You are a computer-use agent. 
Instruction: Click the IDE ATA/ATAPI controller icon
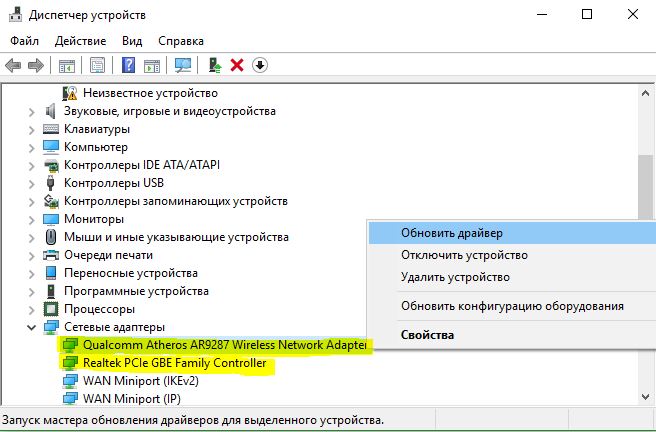click(x=51, y=165)
